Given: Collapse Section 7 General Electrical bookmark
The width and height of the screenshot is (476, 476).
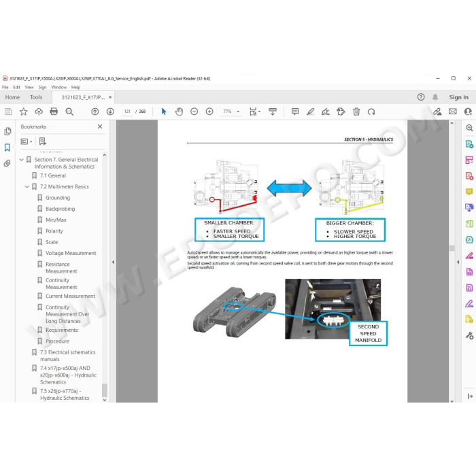Looking at the screenshot, I should (22, 159).
